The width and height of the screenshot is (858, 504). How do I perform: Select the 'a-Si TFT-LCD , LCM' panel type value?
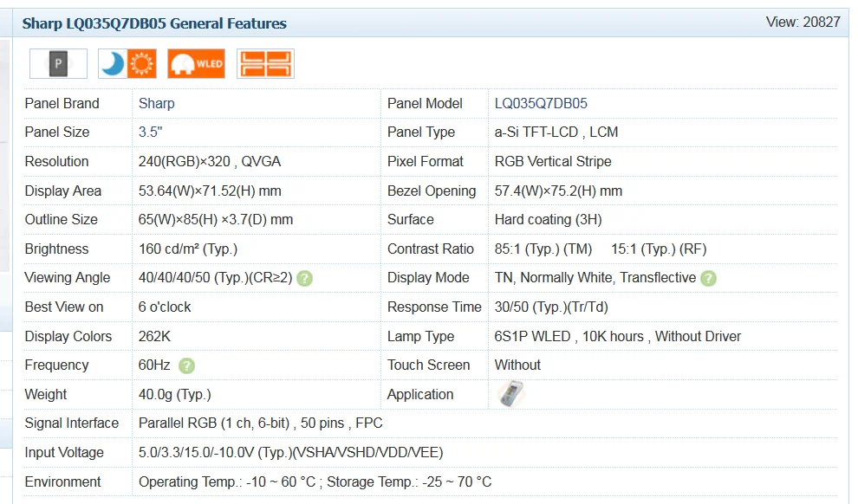click(556, 132)
